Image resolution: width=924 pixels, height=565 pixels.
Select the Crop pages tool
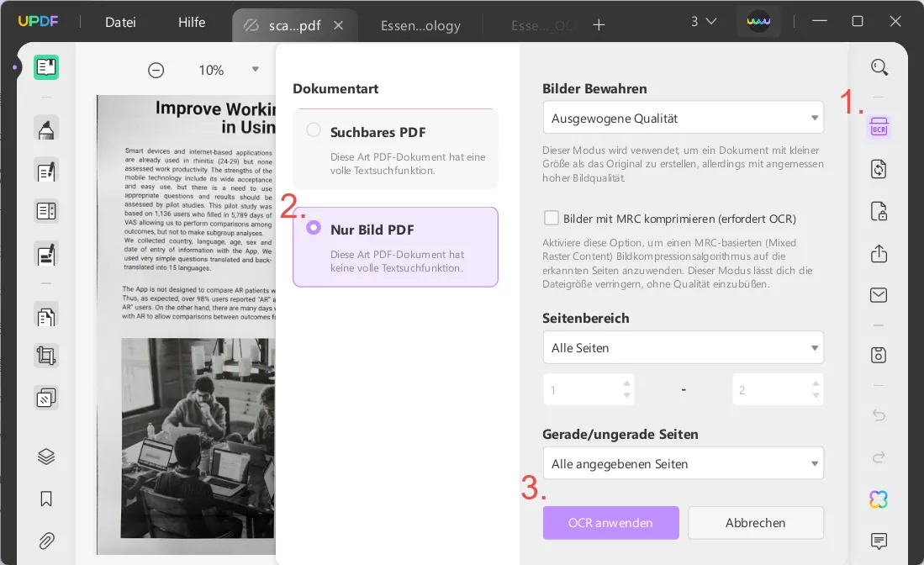(x=45, y=355)
